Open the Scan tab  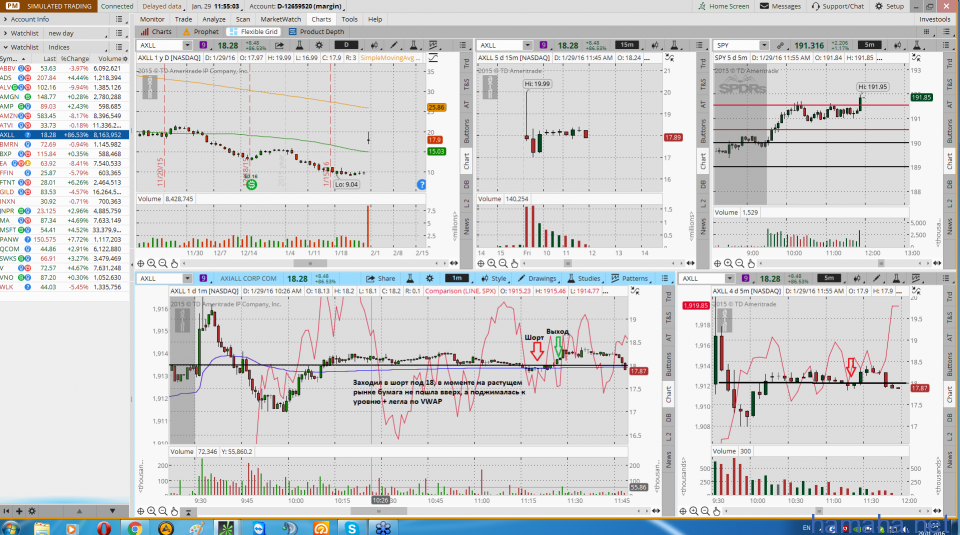243,20
